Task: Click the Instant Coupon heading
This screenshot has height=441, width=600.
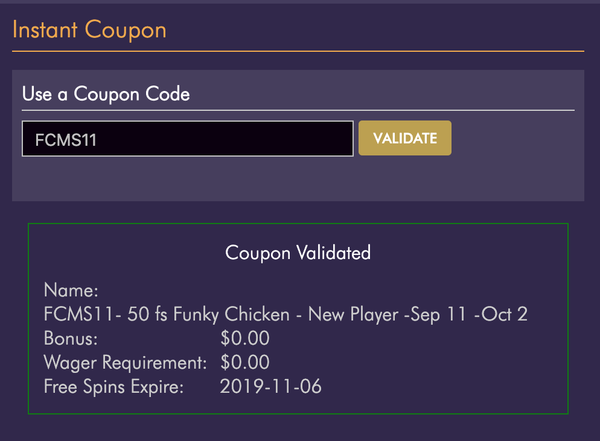Action: pos(89,29)
